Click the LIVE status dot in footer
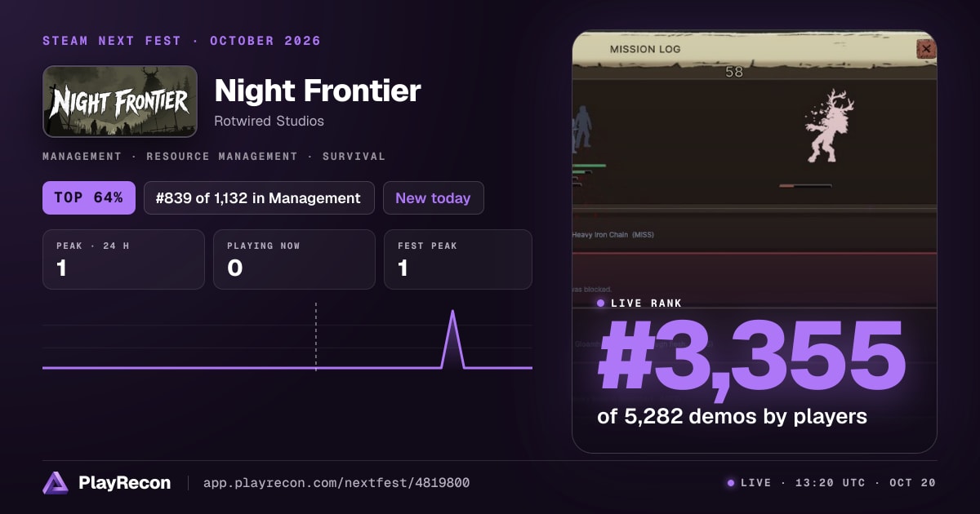The width and height of the screenshot is (980, 514). pyautogui.click(x=731, y=483)
